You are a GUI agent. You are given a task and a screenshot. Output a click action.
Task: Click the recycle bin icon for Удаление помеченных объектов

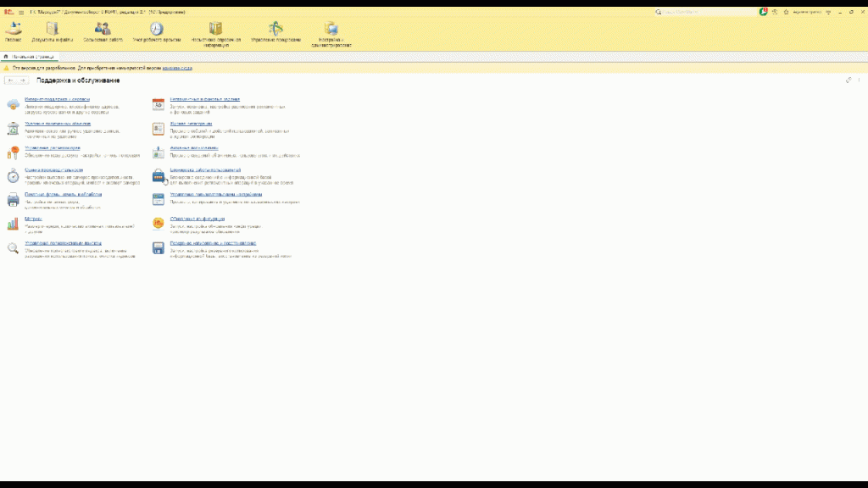pyautogui.click(x=14, y=129)
